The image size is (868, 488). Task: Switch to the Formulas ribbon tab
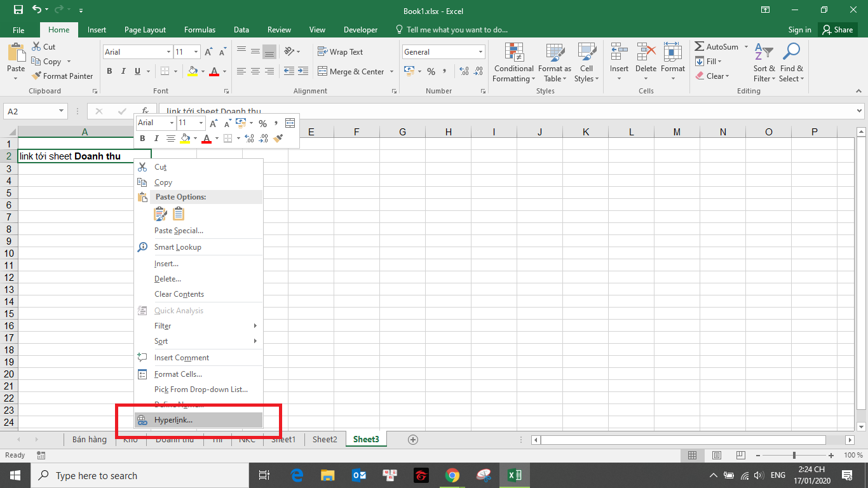click(200, 30)
